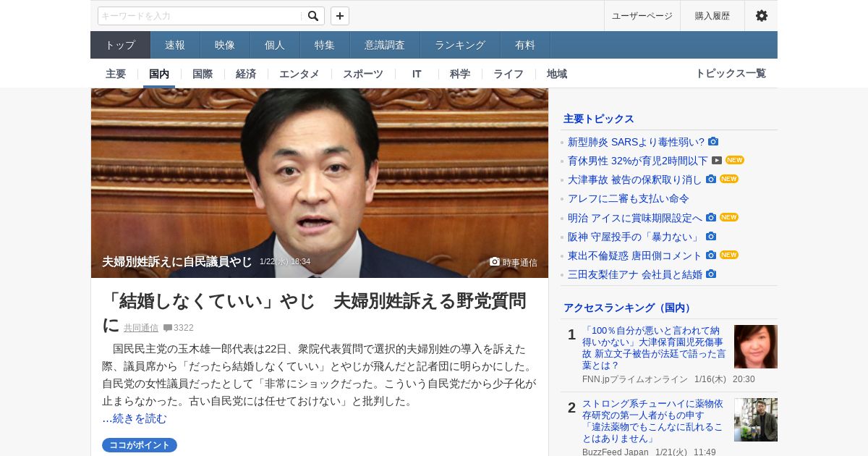This screenshot has height=456, width=868.
Task: Select the 経済 category
Action: (246, 74)
